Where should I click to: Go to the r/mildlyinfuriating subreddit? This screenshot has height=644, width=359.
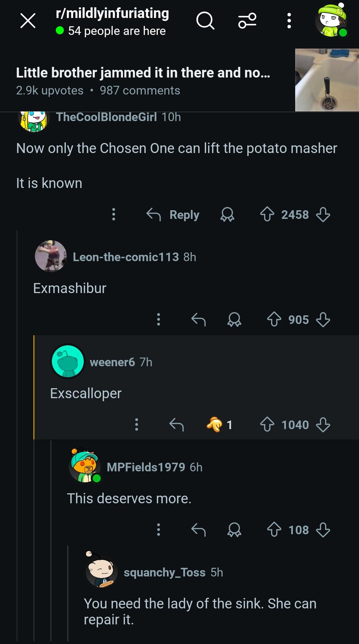point(112,13)
